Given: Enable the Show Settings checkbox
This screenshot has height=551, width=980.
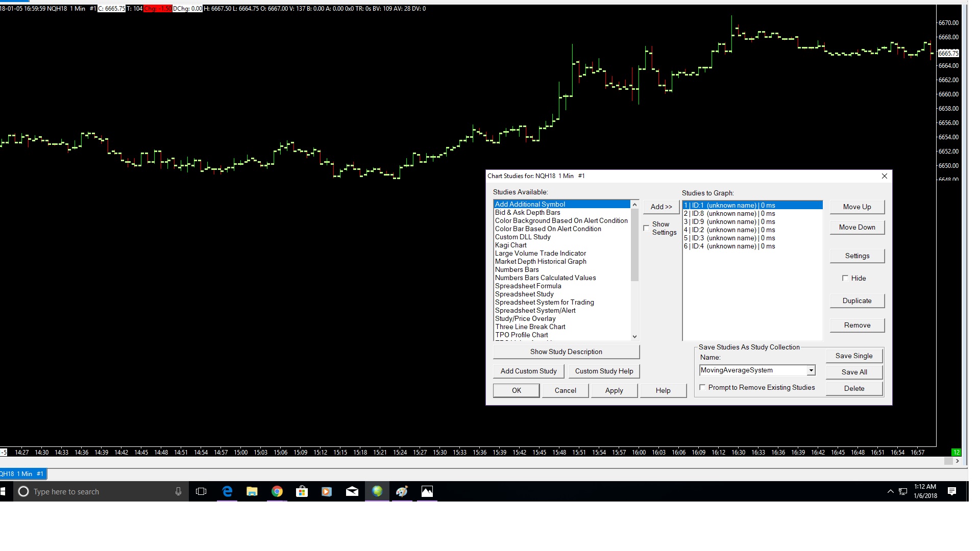Looking at the screenshot, I should (x=647, y=228).
